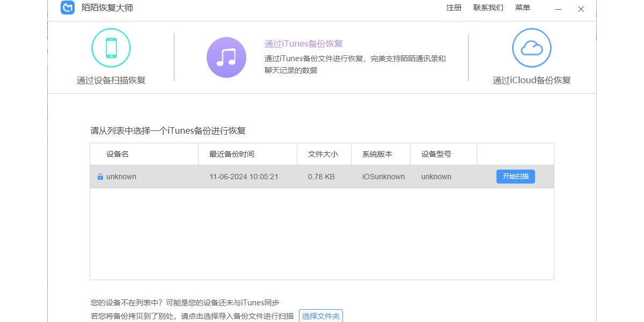Select the phone icon for device scan recovery
Screen dimensions: 644x322
coord(111,48)
